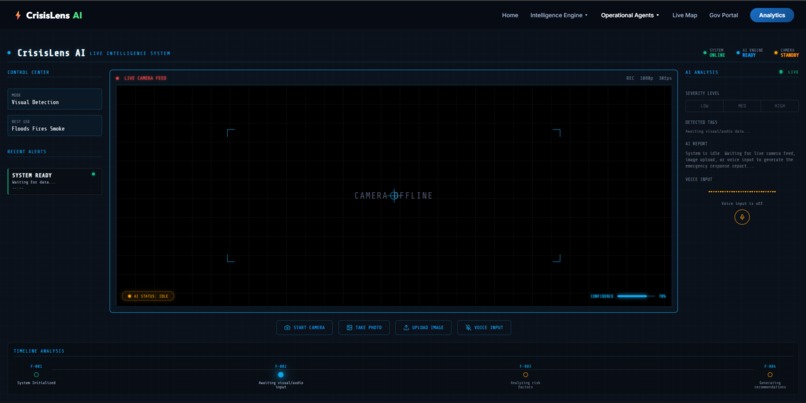Click the RECENT ALERTS heading
This screenshot has height=403, width=806.
pos(27,152)
